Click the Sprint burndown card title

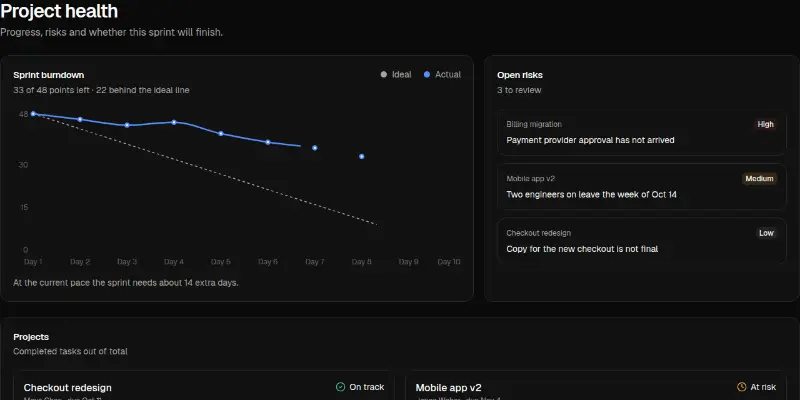pos(48,75)
